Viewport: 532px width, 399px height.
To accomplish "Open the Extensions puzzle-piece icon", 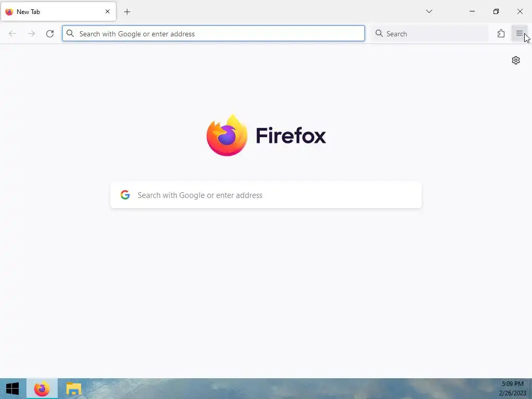I will coord(501,33).
